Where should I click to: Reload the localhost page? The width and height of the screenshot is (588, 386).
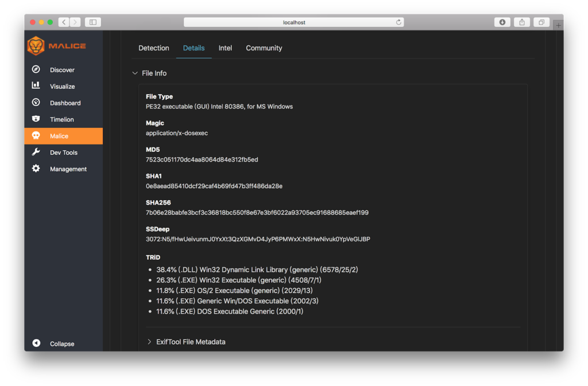tap(399, 22)
